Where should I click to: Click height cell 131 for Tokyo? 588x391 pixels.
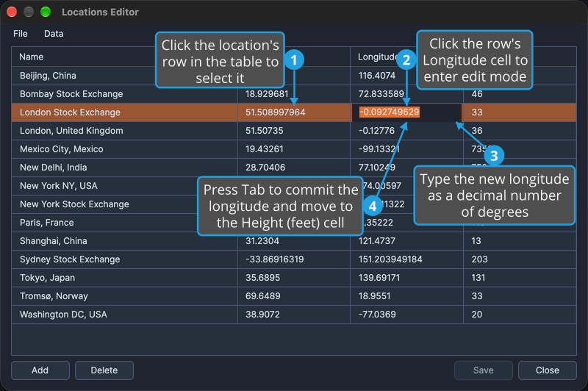coord(520,278)
